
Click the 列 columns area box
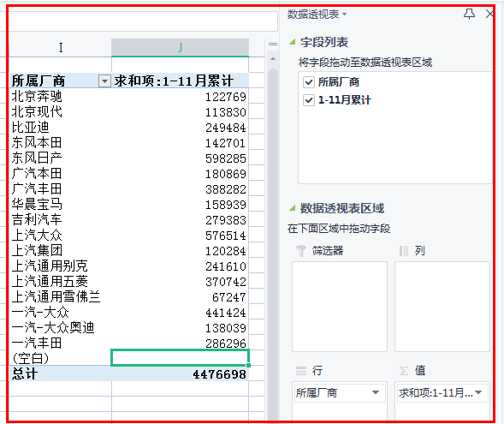point(442,307)
